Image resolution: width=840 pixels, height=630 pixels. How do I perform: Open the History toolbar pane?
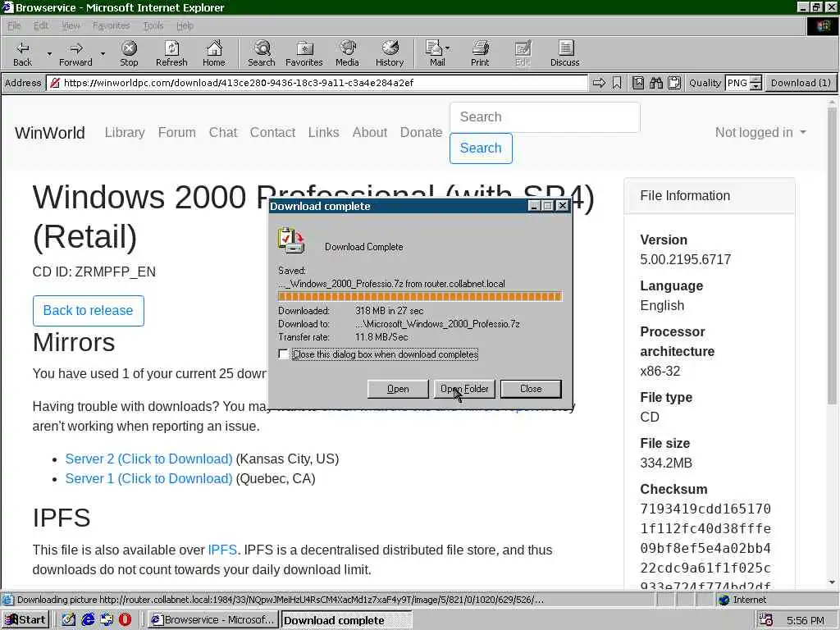390,53
